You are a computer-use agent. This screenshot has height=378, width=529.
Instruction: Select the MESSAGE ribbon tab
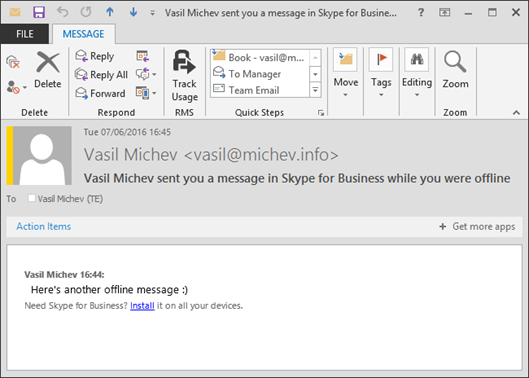click(83, 34)
